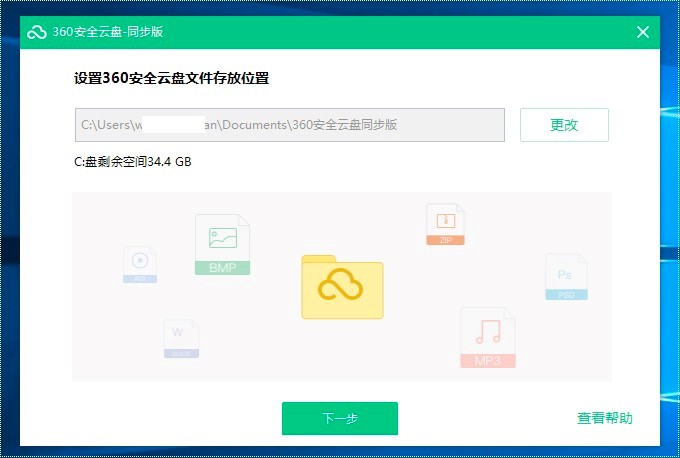
Task: Click the 更改 button to change location
Action: pyautogui.click(x=564, y=125)
